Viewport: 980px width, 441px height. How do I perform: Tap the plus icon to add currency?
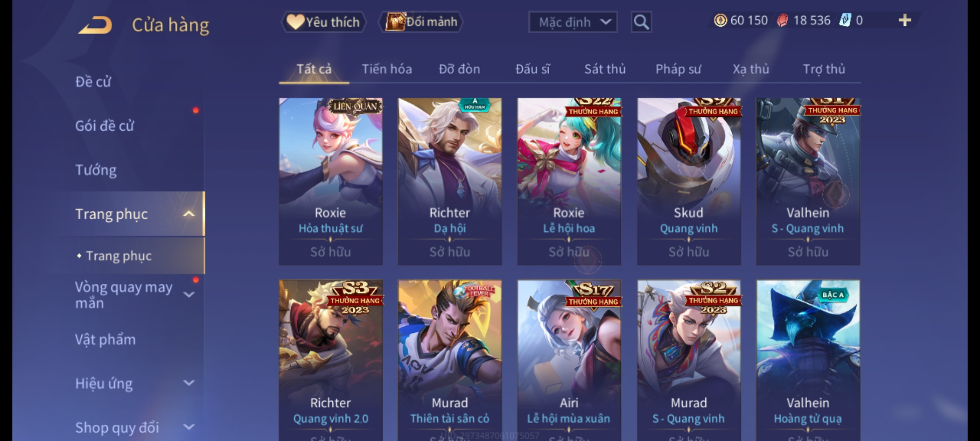[x=905, y=20]
